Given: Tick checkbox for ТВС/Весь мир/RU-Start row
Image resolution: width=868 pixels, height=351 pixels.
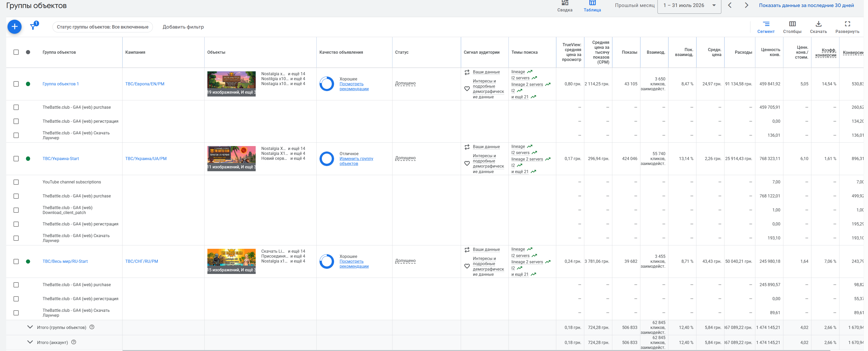Looking at the screenshot, I should pyautogui.click(x=16, y=261).
